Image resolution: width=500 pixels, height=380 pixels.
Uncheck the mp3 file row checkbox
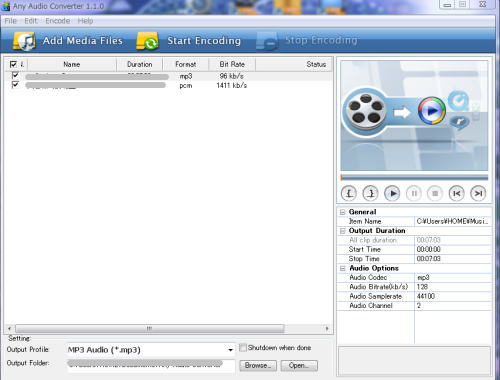point(15,75)
